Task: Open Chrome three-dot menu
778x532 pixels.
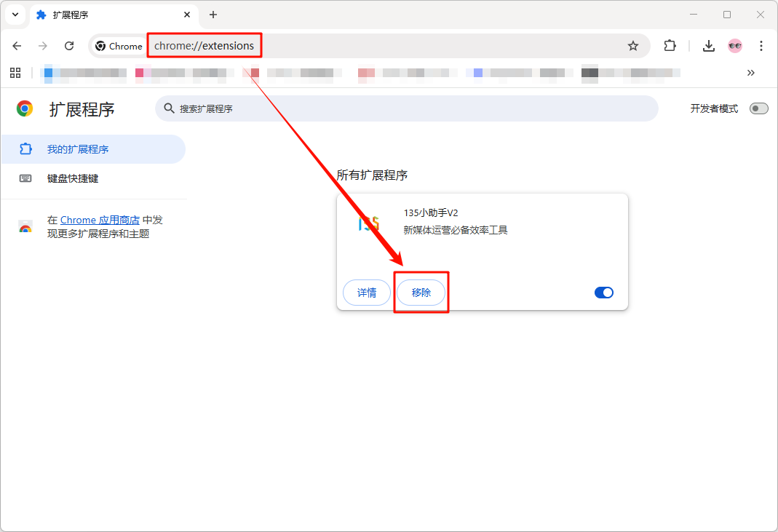Action: point(761,46)
